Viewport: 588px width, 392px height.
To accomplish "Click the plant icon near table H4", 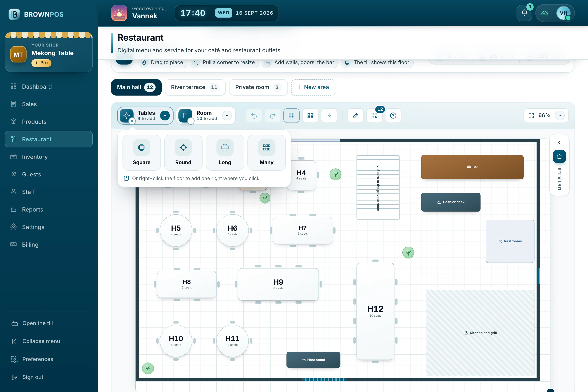I will coord(335,174).
